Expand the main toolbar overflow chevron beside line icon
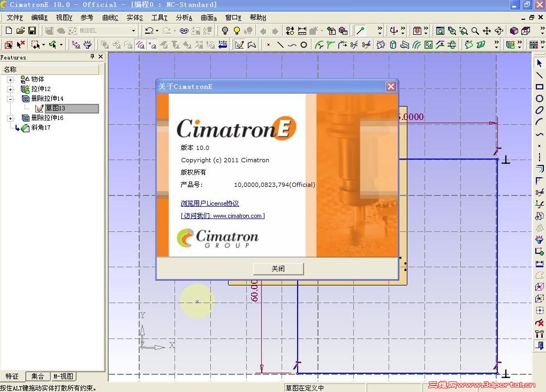 [x=380, y=31]
